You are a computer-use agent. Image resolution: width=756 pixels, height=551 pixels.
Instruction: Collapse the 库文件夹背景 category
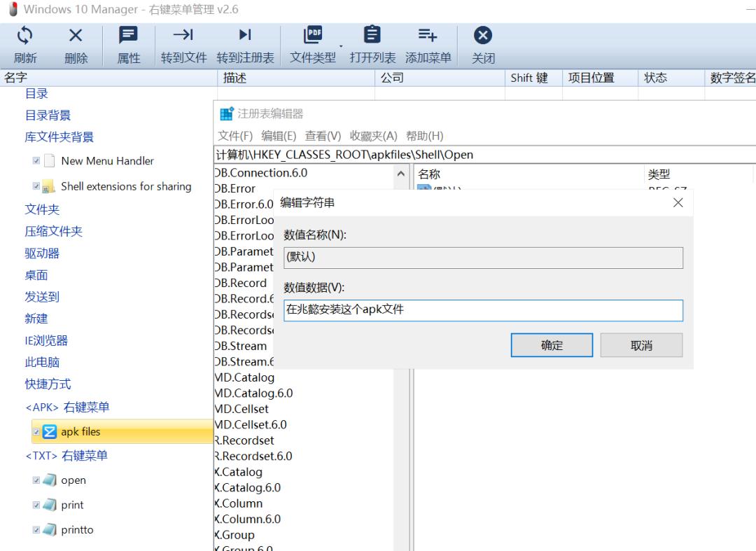59,137
